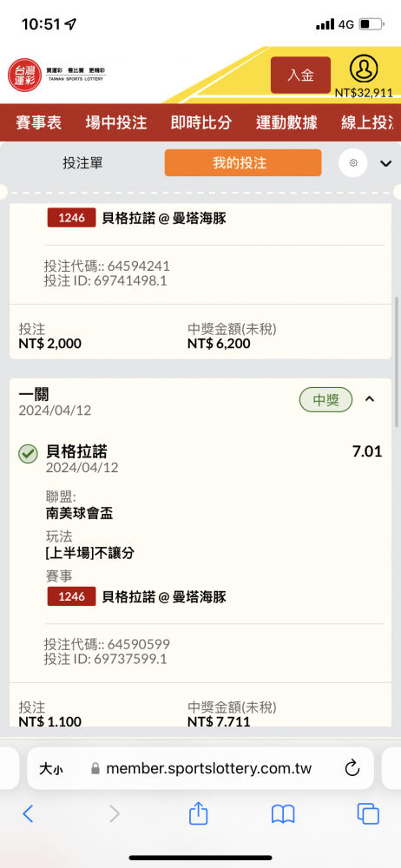Go to 場中投注 menu item

point(116,122)
